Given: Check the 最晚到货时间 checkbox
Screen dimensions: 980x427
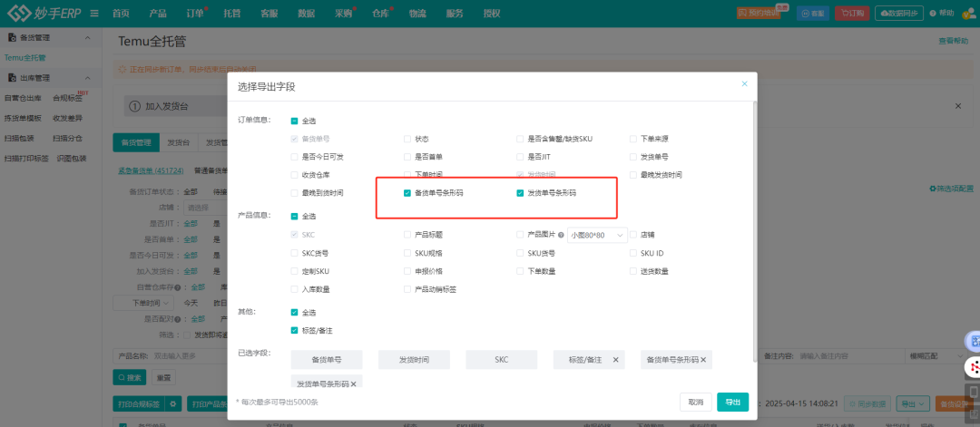Looking at the screenshot, I should [294, 193].
